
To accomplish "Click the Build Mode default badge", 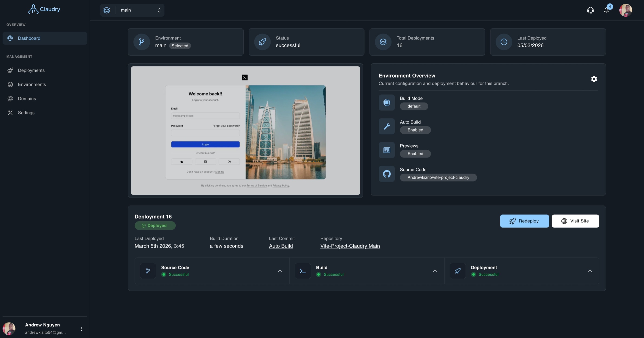I will click(414, 106).
